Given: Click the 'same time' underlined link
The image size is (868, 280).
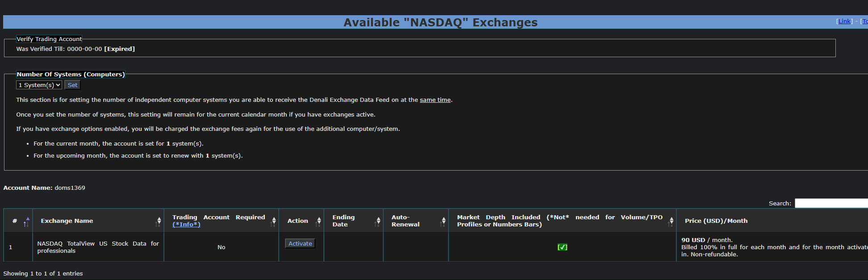Looking at the screenshot, I should pyautogui.click(x=435, y=100).
